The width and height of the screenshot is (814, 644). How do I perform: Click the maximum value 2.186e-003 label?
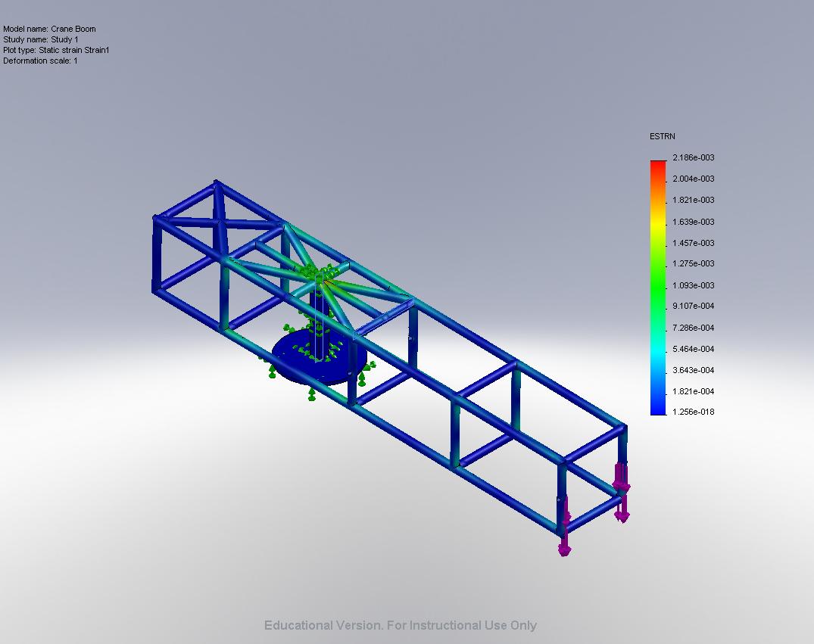point(694,157)
